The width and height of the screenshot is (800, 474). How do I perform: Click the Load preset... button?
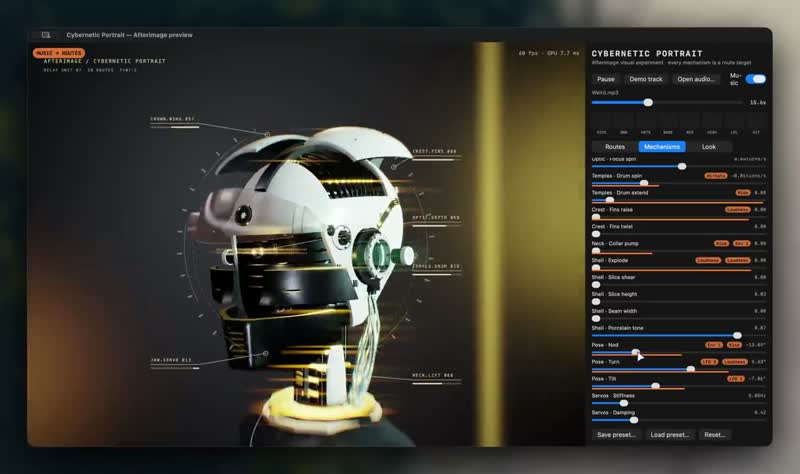pyautogui.click(x=669, y=435)
